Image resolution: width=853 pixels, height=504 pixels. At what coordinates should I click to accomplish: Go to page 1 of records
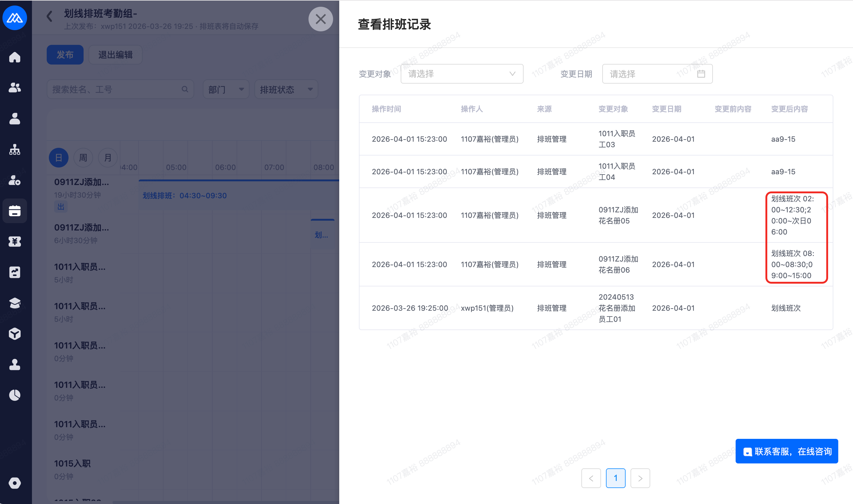pyautogui.click(x=615, y=478)
